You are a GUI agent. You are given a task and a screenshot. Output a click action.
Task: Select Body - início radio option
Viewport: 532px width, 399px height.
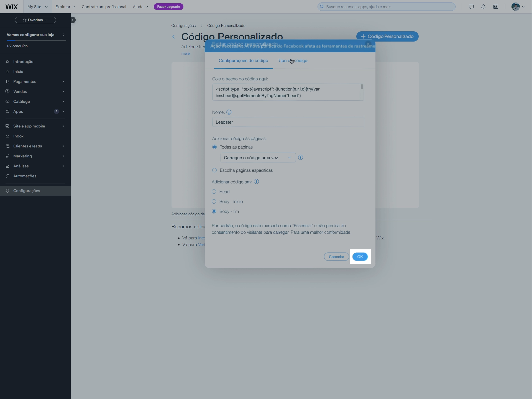click(214, 201)
